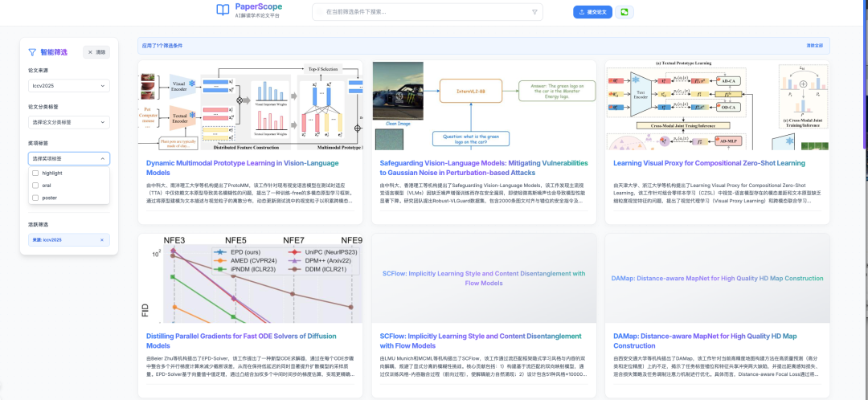Collapse the award tag dropdown
This screenshot has width=868, height=400.
coord(69,158)
